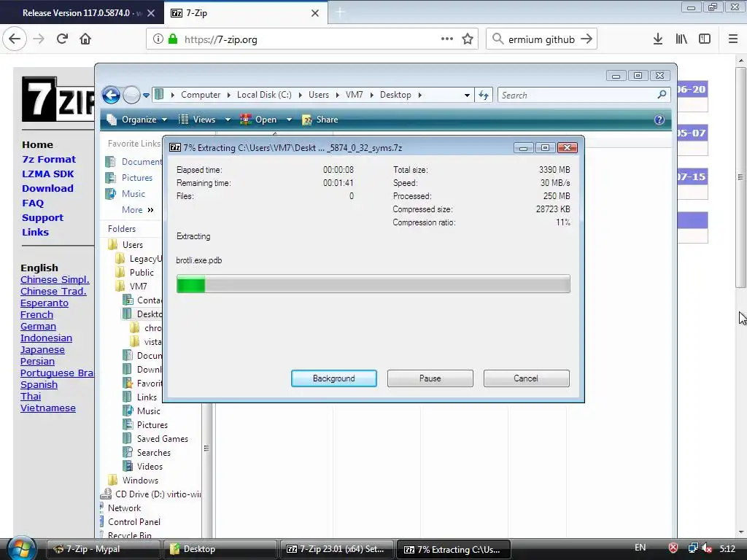Screen dimensions: 747x560
Task: Open Views dropdown arrow
Action: coord(228,120)
